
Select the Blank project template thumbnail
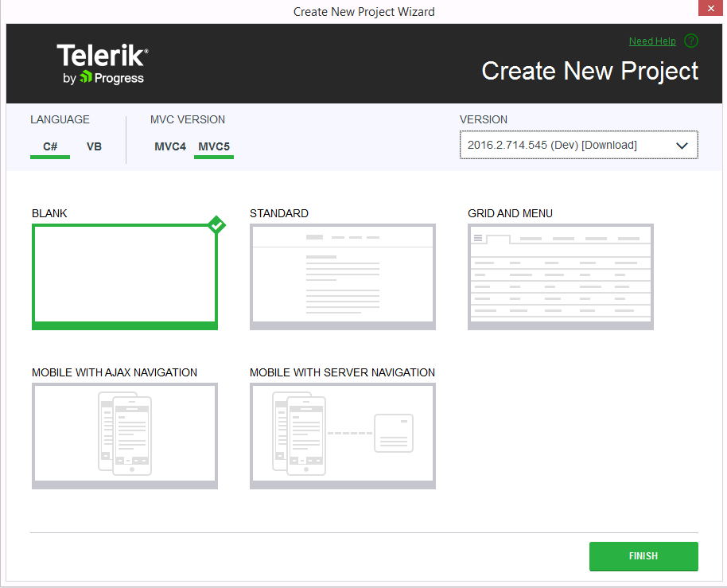click(x=125, y=277)
